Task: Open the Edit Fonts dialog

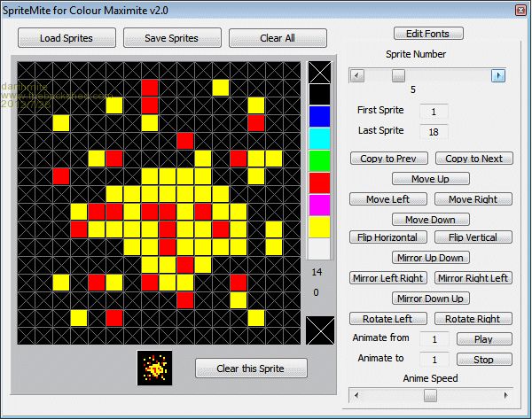Action: (428, 34)
